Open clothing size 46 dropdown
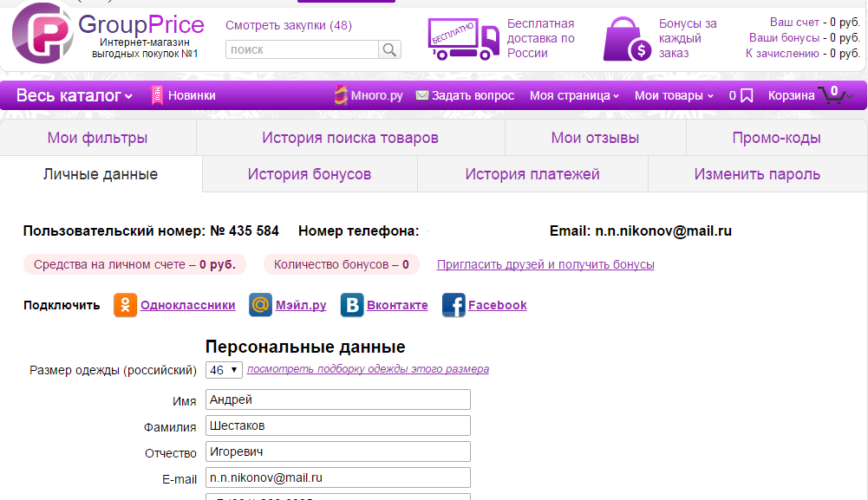 pyautogui.click(x=224, y=370)
